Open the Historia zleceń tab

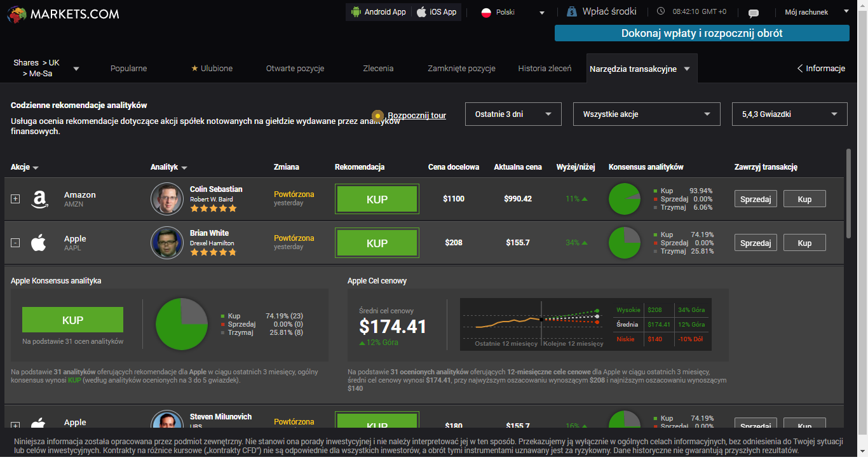pos(545,68)
